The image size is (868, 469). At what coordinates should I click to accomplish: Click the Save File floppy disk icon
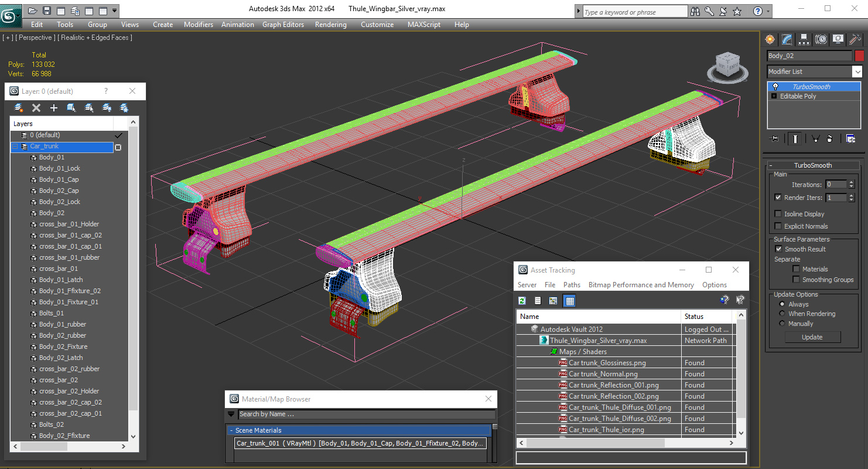(46, 11)
